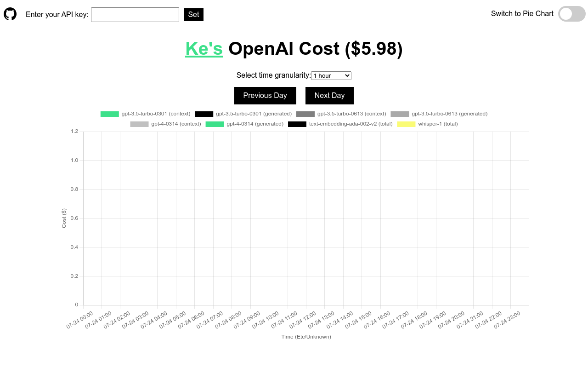
Task: Toggle whisper-1 (total) legend swatch
Action: (406, 124)
